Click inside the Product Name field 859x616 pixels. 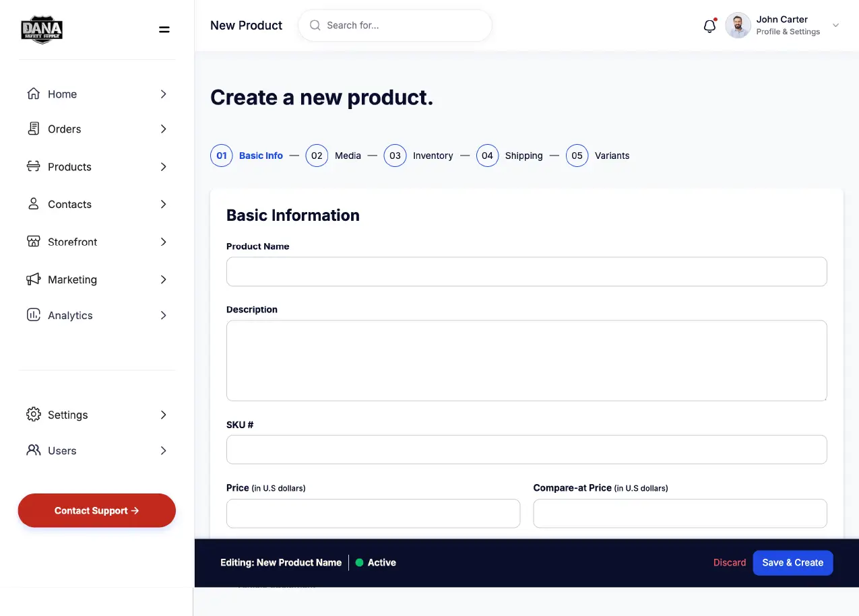click(526, 271)
